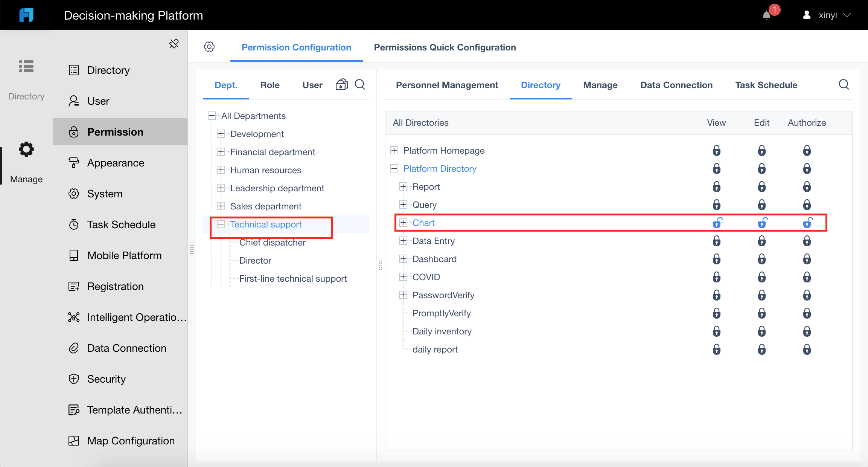Click the Intelligent Operation icon

tap(74, 317)
